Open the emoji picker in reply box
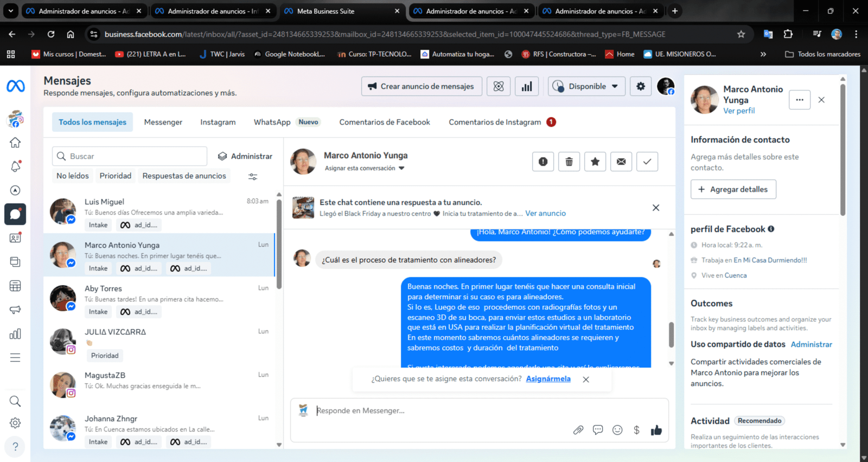868x462 pixels. click(617, 430)
